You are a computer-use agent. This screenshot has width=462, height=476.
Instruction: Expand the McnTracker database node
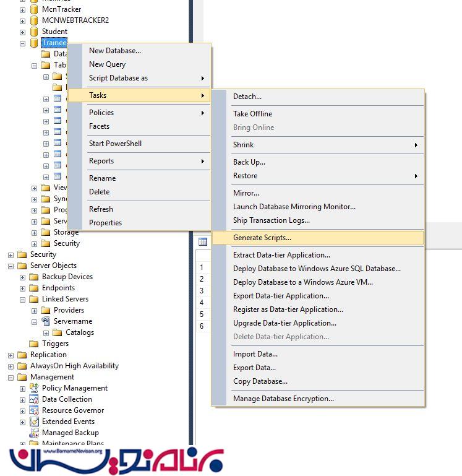[22, 10]
